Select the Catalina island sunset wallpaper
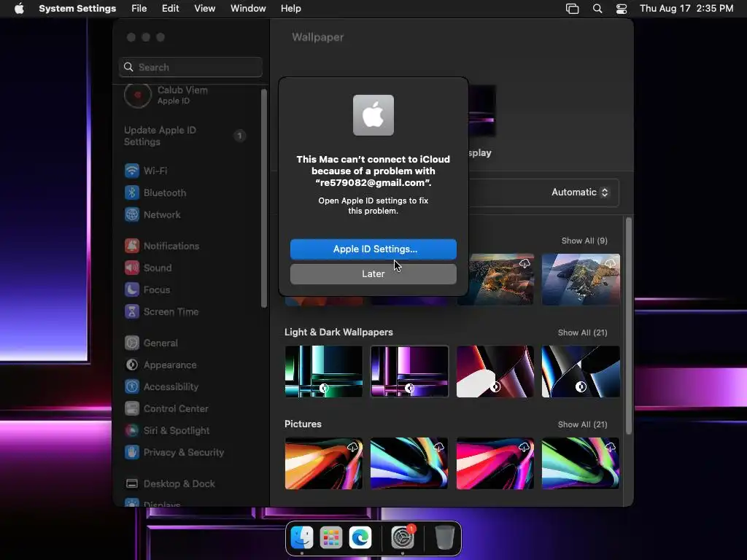 pyautogui.click(x=500, y=279)
